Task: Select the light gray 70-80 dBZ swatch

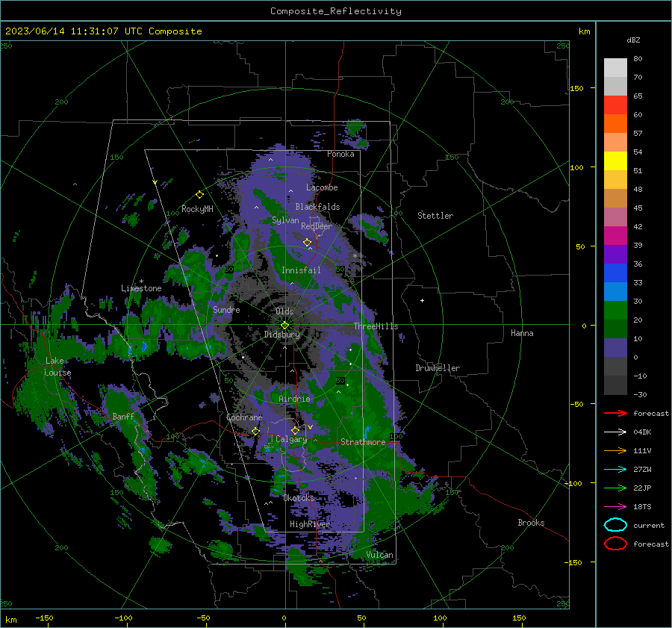Action: (x=615, y=68)
